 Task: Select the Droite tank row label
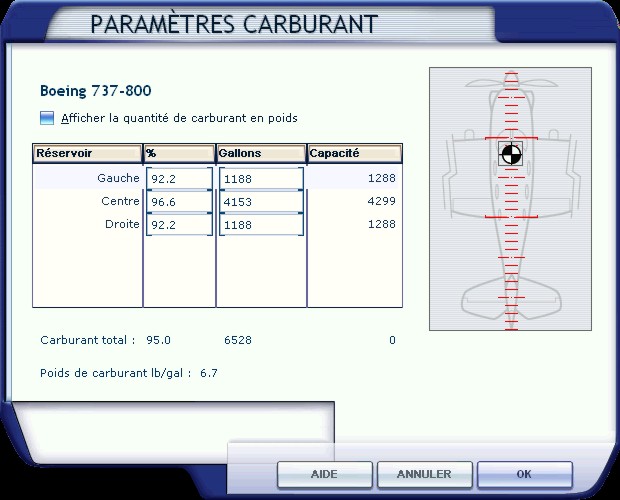(x=122, y=224)
